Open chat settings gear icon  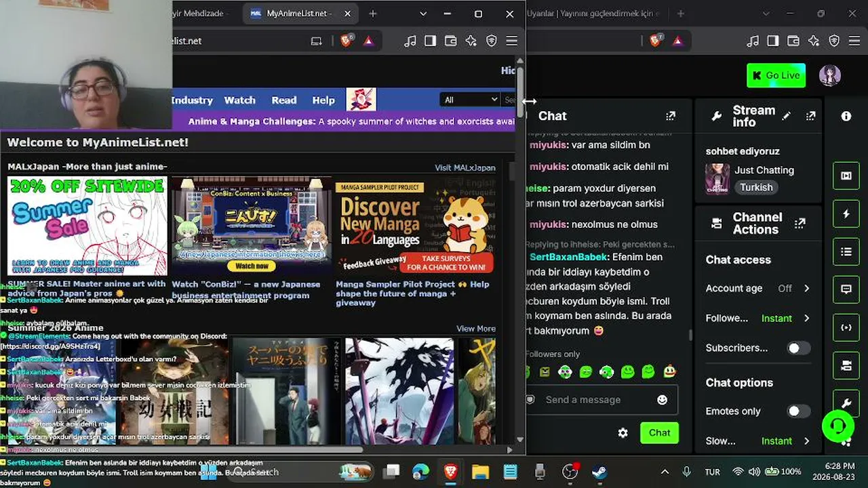[x=623, y=433]
